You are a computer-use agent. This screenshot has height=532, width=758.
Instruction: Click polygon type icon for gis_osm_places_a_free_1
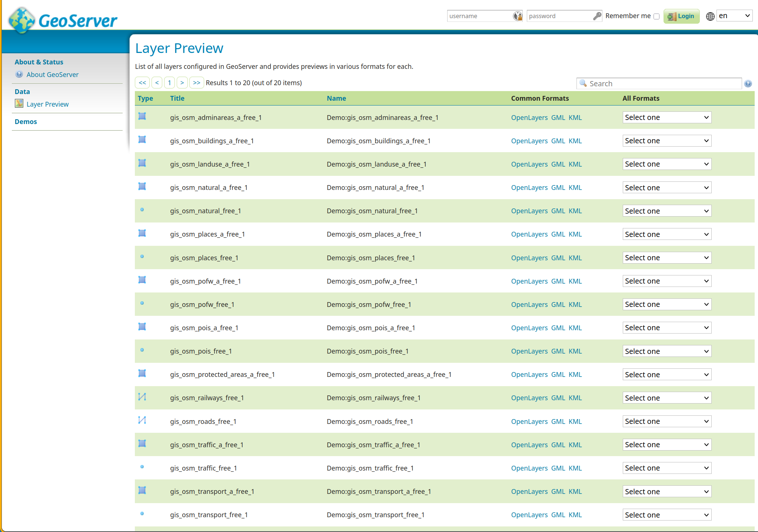click(142, 233)
